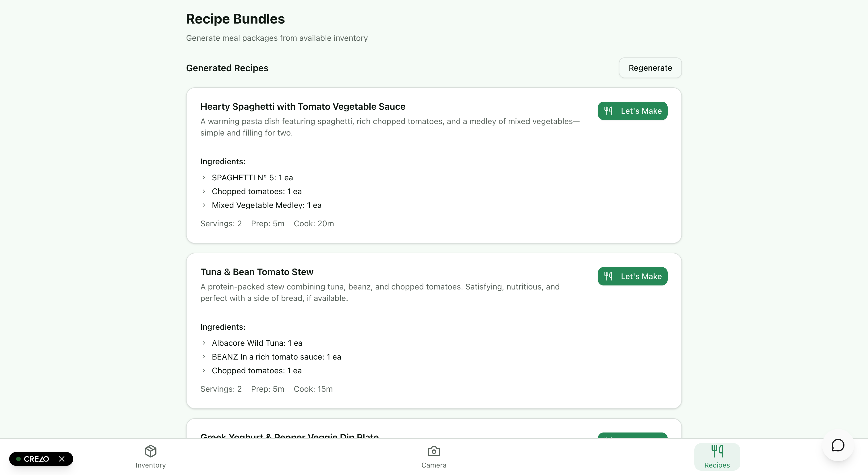Viewport: 868px width, 475px height.
Task: Select the Tuna & Bean Tomato Stew title
Action: pos(257,272)
